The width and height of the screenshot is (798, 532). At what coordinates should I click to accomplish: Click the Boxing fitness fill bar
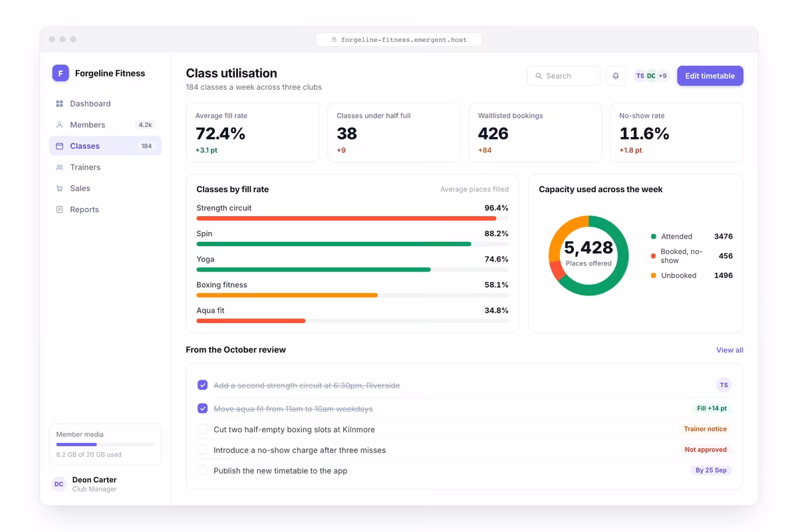pyautogui.click(x=352, y=295)
